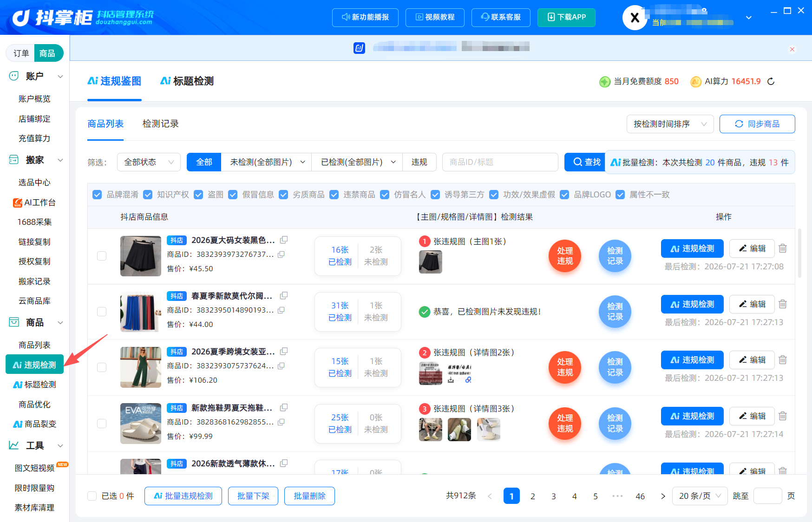This screenshot has height=522, width=812.
Task: Copy product ID 3828368162982855
Action: [281, 422]
